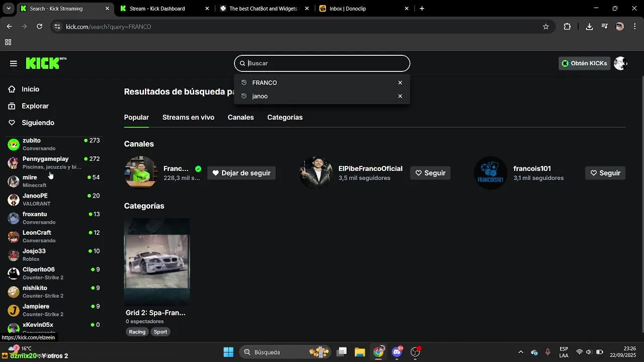The width and height of the screenshot is (644, 362).
Task: Open the verified Franc... channel avatar
Action: (141, 172)
